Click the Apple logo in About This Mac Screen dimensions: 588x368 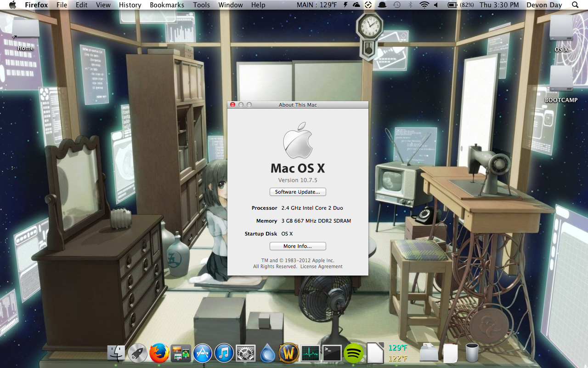tap(298, 141)
